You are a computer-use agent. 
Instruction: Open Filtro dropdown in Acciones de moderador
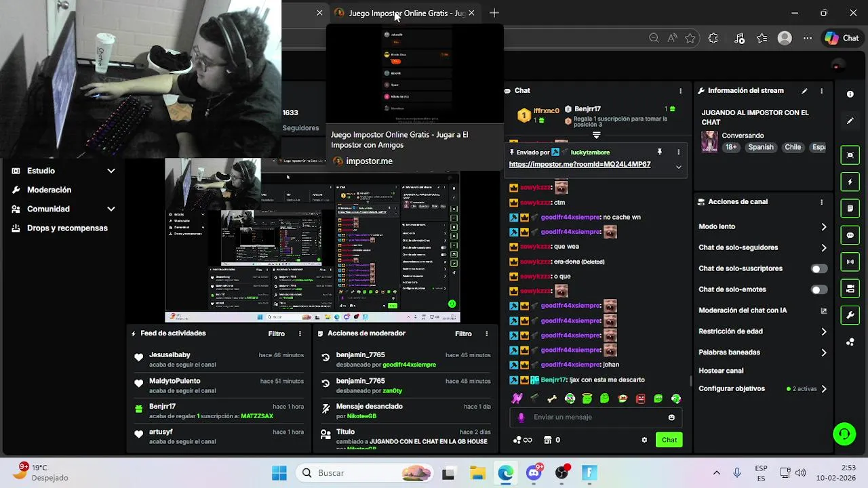pyautogui.click(x=463, y=333)
